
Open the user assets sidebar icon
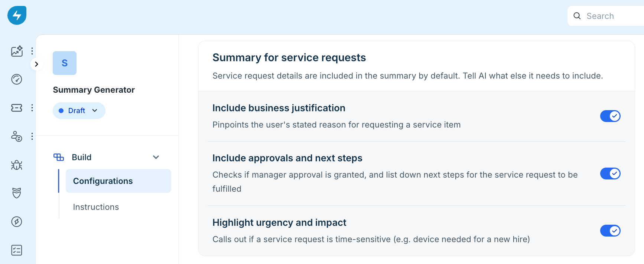17,136
